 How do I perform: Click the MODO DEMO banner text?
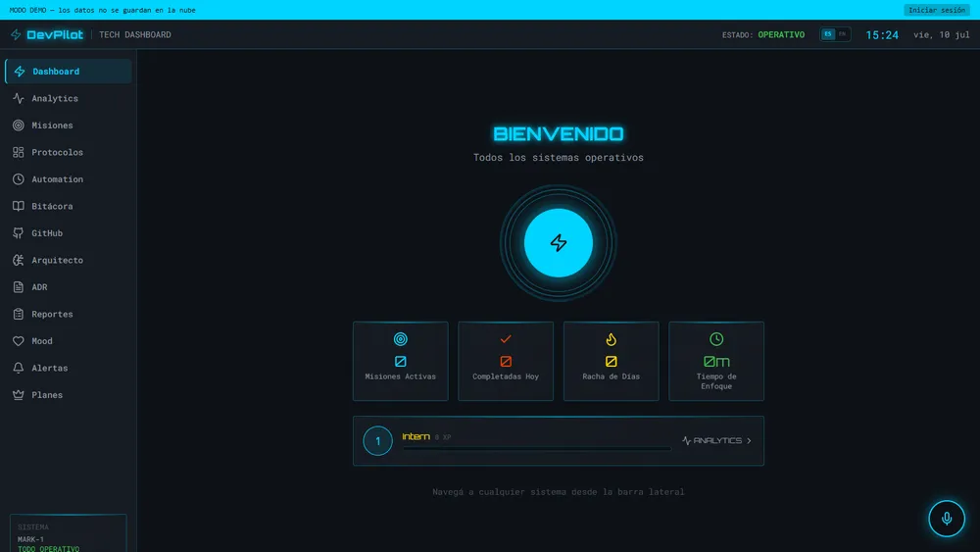tap(103, 10)
